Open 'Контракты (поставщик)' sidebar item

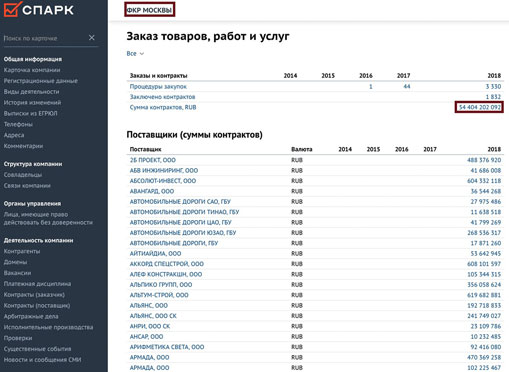tap(37, 305)
